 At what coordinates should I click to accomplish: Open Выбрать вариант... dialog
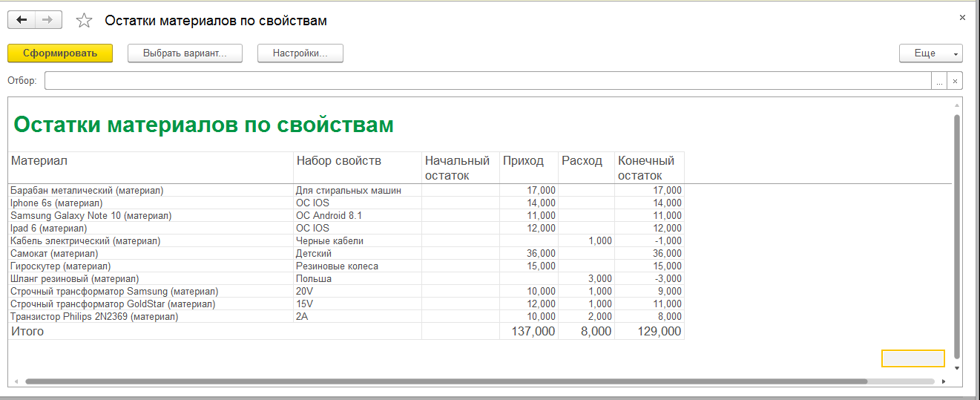tap(185, 53)
